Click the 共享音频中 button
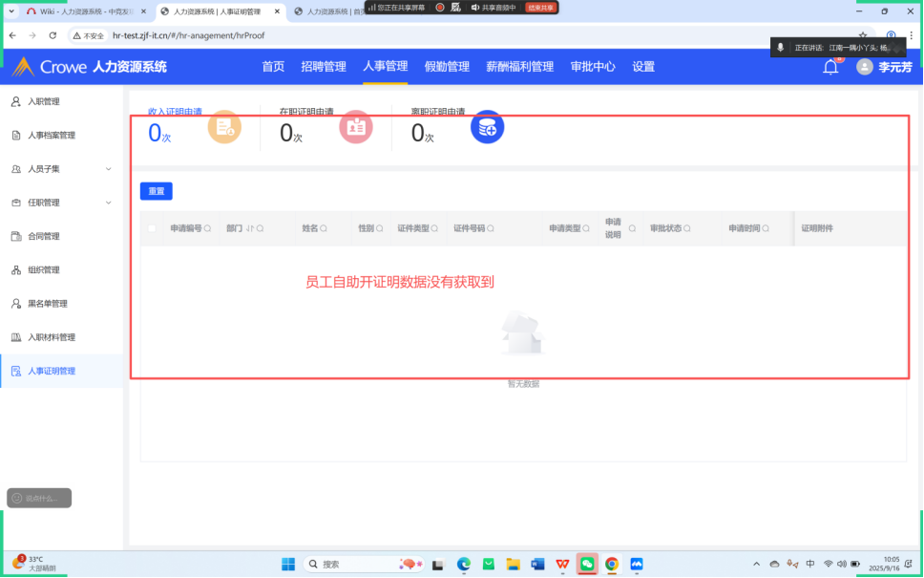 tap(493, 8)
